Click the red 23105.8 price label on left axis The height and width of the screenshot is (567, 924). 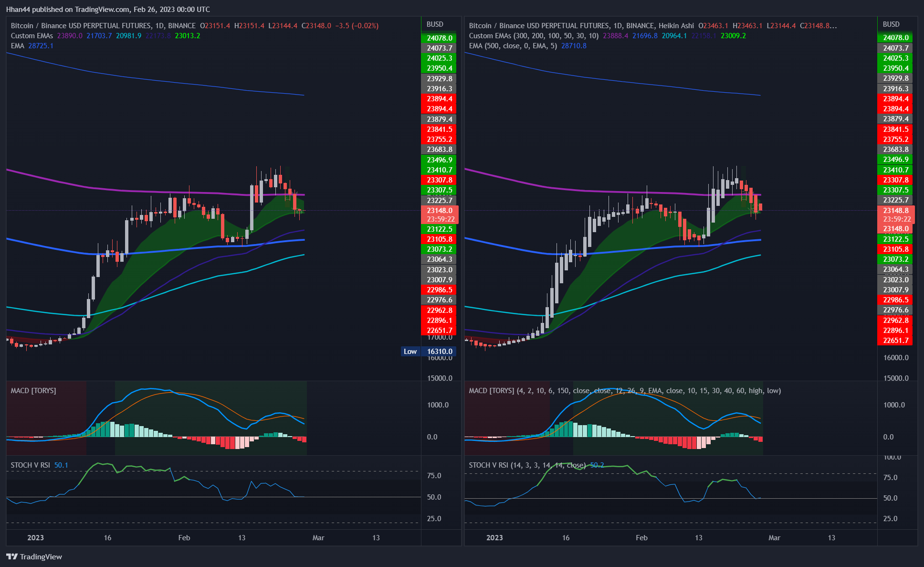(x=439, y=239)
